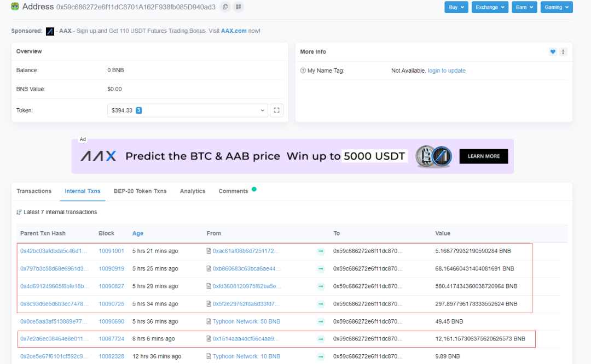591x364 pixels.
Task: Click contract icon beside 0xac61af08b6d7251172
Action: coord(209,251)
